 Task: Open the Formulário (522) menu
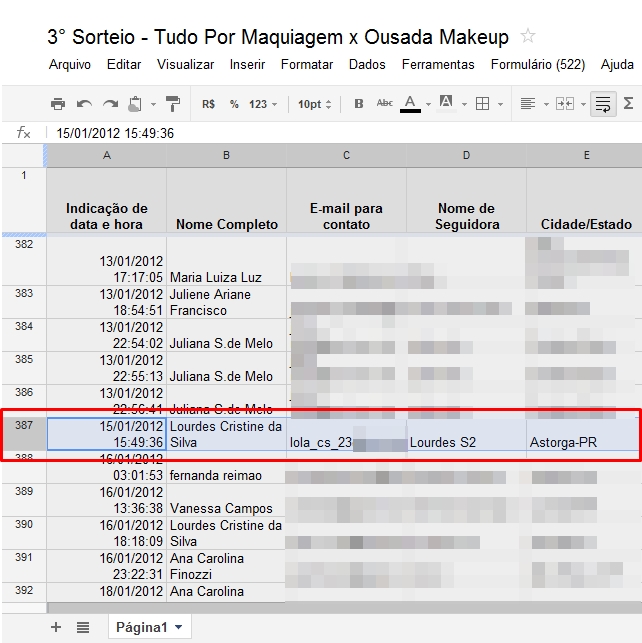pos(537,65)
